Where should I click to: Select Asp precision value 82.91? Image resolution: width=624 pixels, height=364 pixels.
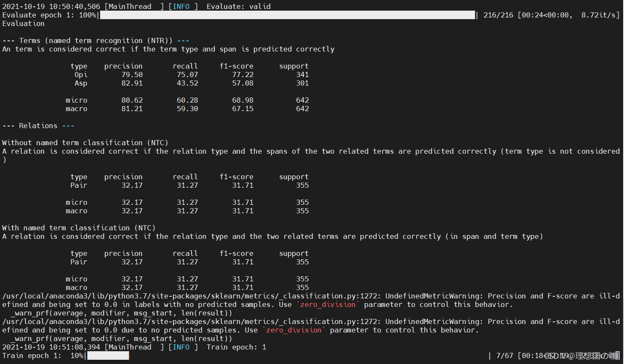[x=132, y=83]
